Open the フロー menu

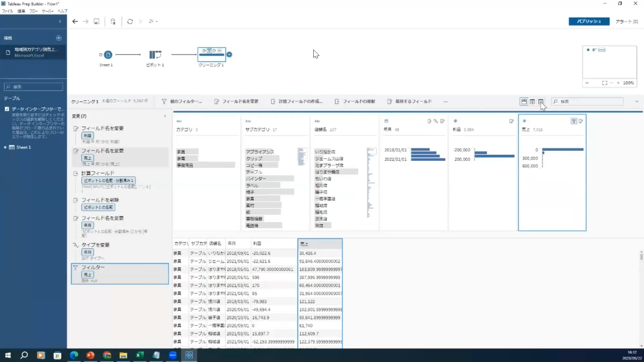click(33, 11)
